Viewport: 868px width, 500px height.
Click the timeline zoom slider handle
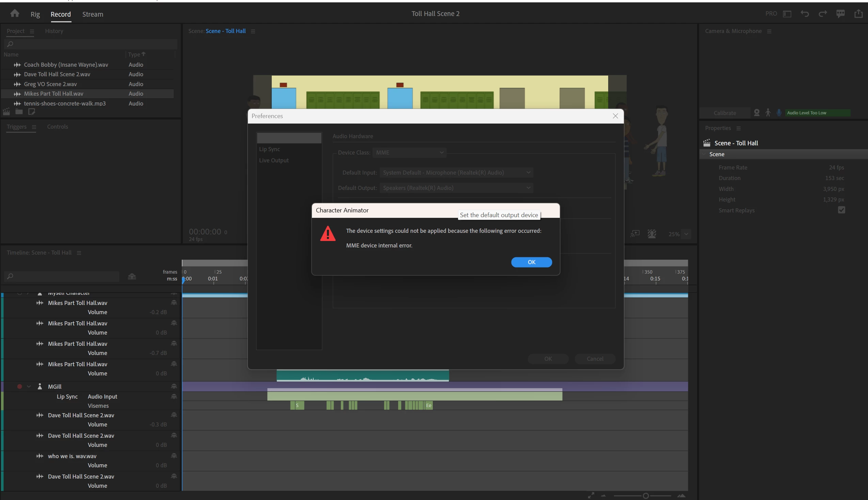(x=645, y=496)
